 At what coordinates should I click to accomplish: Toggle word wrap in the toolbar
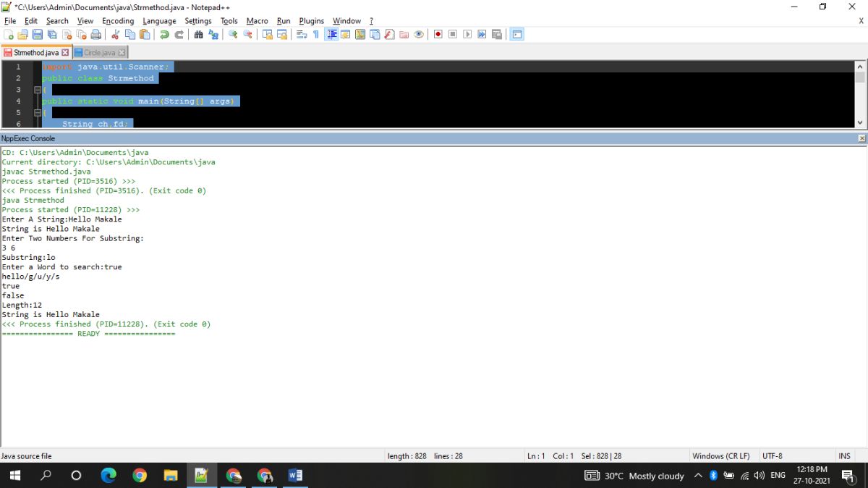click(302, 34)
